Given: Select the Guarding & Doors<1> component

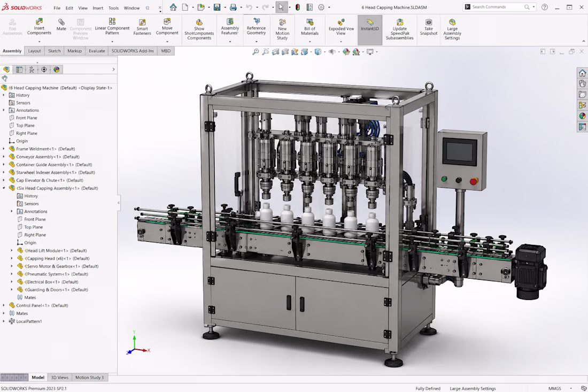Looking at the screenshot, I should click(x=52, y=290).
